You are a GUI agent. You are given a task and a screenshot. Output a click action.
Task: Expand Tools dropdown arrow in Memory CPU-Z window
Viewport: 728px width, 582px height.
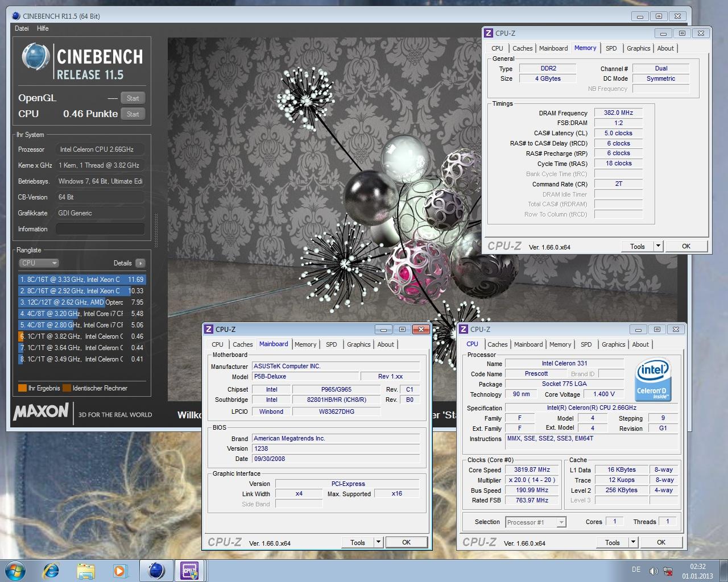pos(658,246)
